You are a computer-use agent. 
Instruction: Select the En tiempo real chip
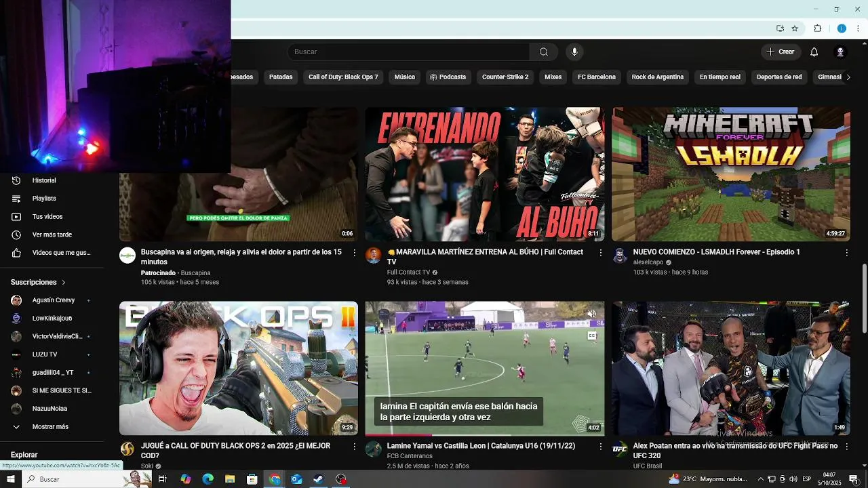coord(720,77)
